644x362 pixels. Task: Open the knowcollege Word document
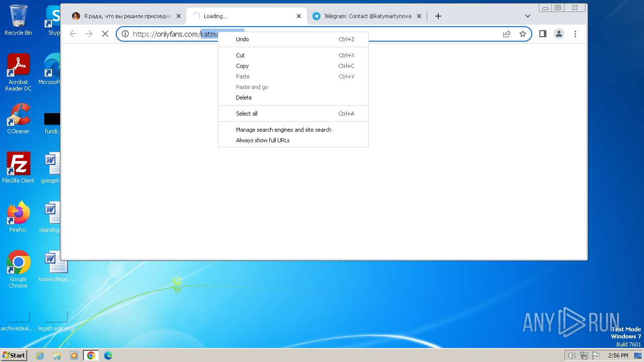click(55, 266)
